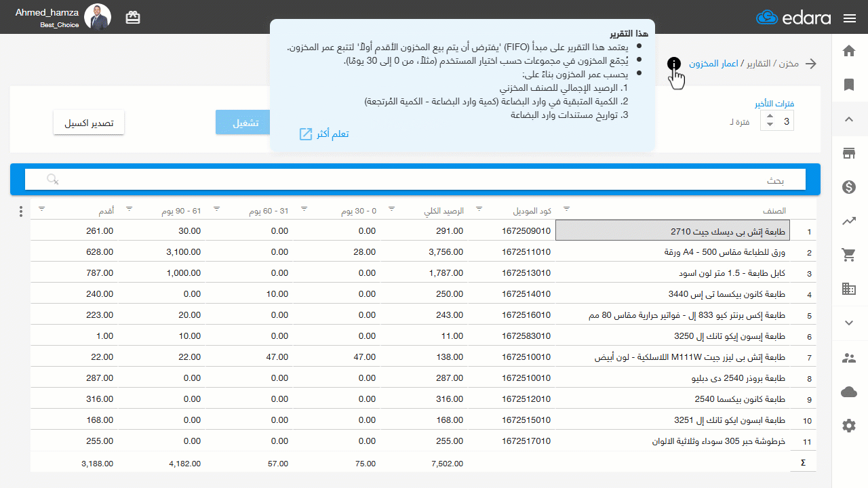868x488 pixels.
Task: Select row خرطوشة حبر 305
Action: click(673, 441)
